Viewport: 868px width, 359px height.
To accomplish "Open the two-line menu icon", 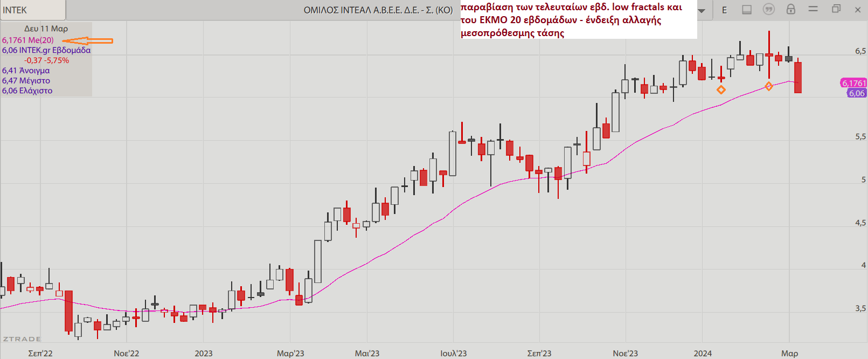I will pyautogui.click(x=814, y=9).
